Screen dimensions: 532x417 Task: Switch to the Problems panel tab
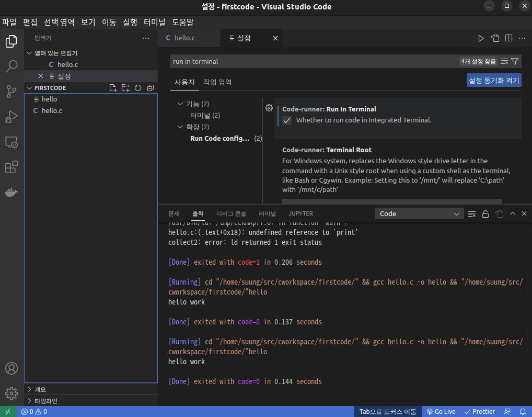174,213
